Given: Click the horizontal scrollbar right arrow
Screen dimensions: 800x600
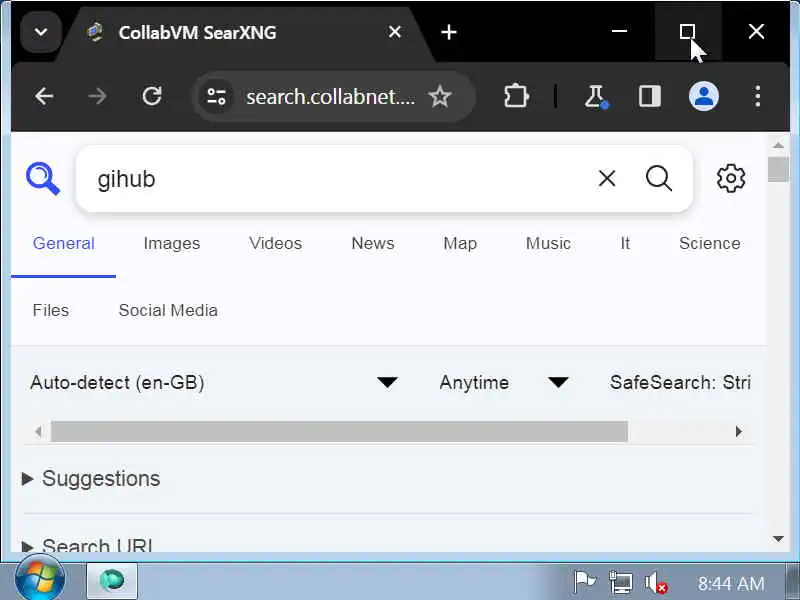Looking at the screenshot, I should click(739, 432).
